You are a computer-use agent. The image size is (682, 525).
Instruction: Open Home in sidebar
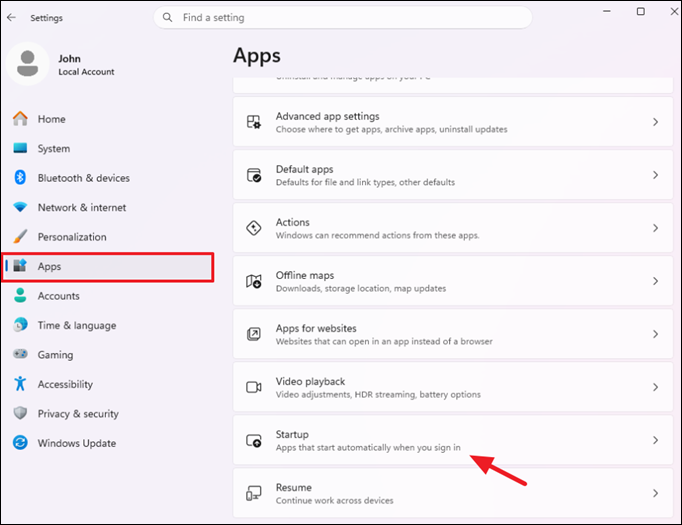[108, 119]
